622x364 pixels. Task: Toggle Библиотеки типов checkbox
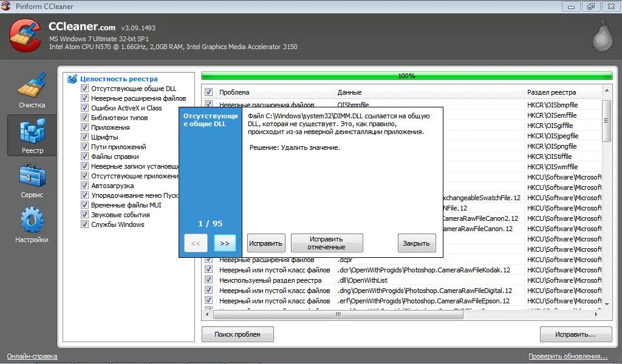tap(84, 117)
